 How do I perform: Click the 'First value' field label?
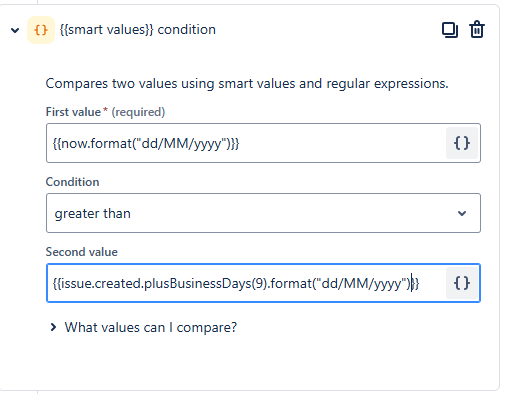point(73,112)
